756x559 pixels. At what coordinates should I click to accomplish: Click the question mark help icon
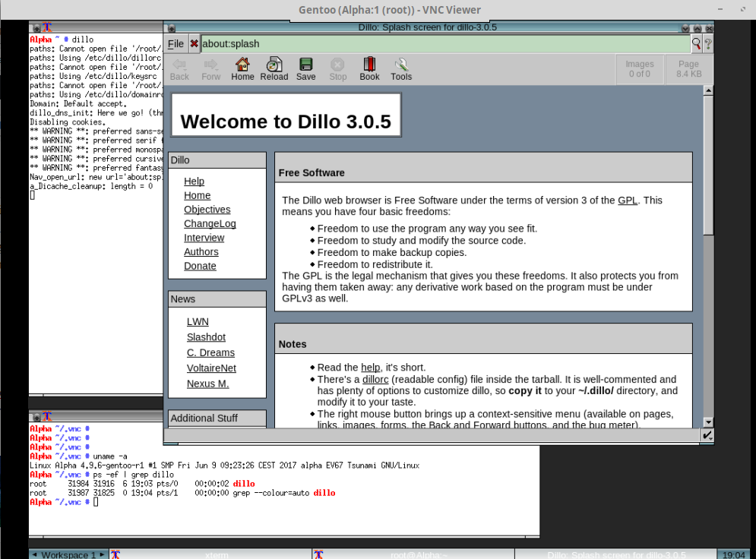tap(708, 44)
